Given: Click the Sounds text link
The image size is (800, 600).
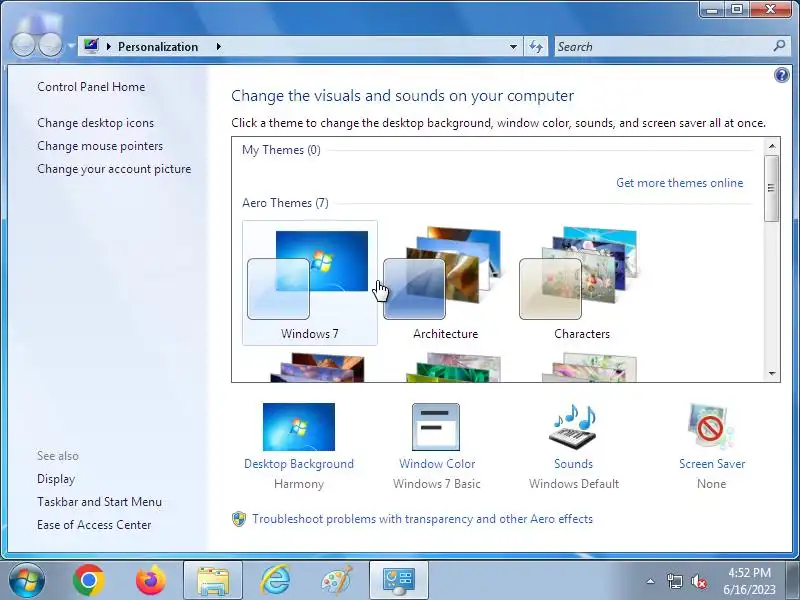Looking at the screenshot, I should pyautogui.click(x=573, y=464).
